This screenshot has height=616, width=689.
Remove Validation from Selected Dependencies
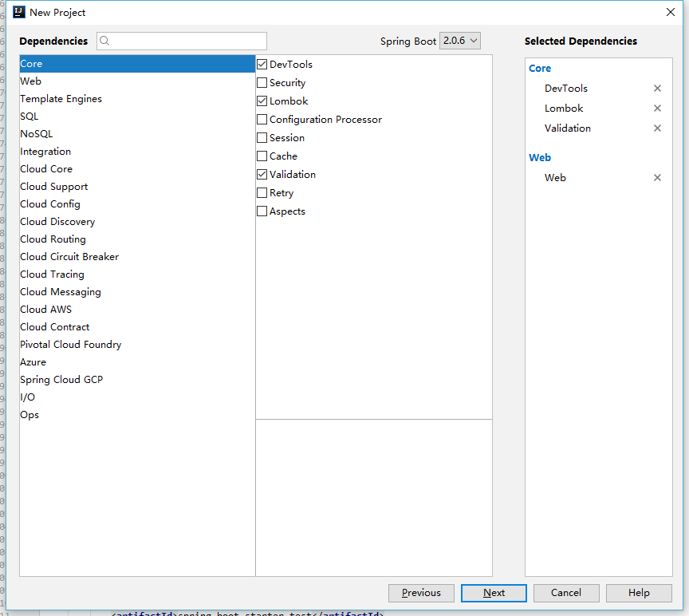657,128
